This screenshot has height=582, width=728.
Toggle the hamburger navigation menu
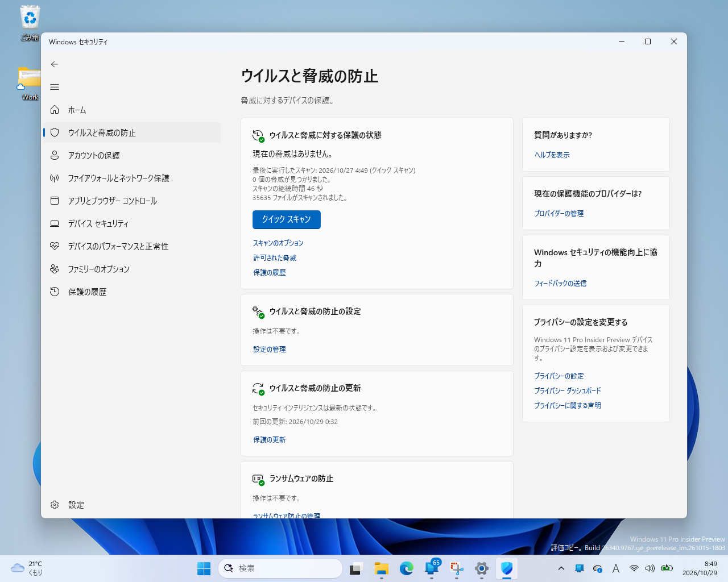55,87
